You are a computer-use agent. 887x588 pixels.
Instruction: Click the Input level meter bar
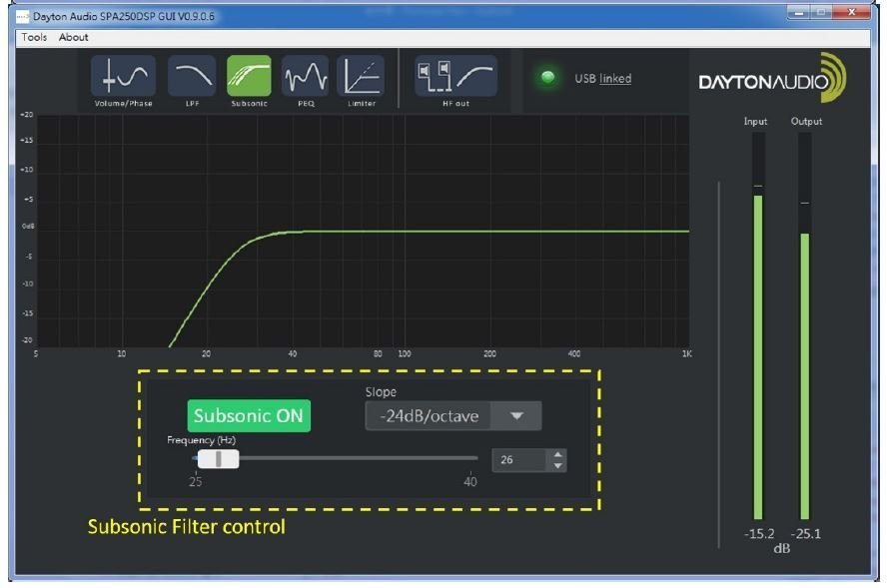pos(758,326)
